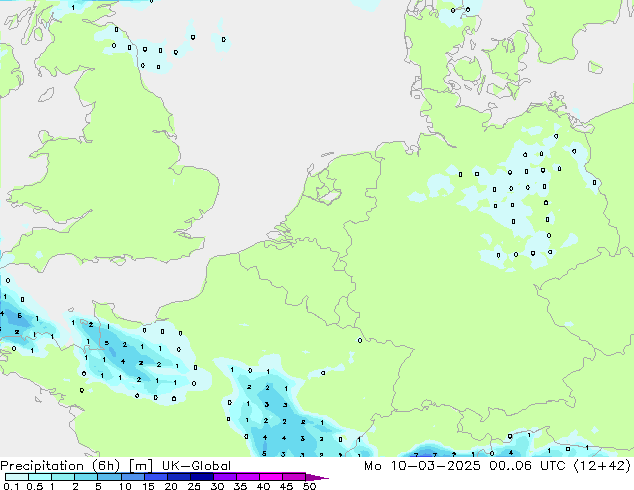634x490 pixels.
Task: Click the '0.5' legend scale label
Action: tap(35, 486)
